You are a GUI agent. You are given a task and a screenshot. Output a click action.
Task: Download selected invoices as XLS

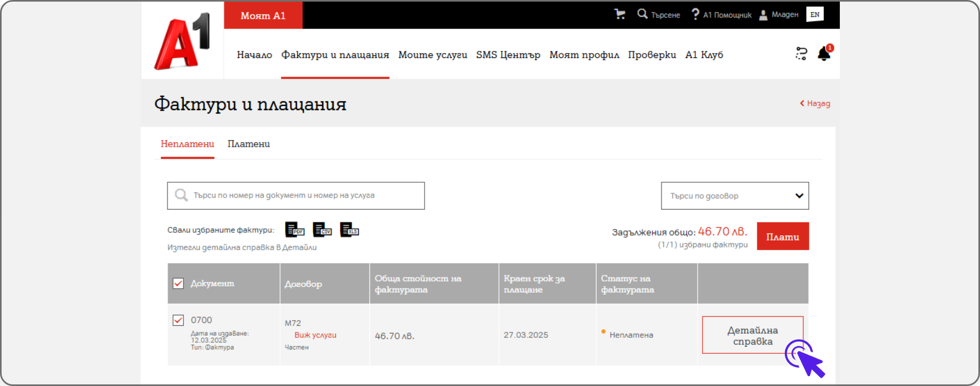pyautogui.click(x=349, y=230)
